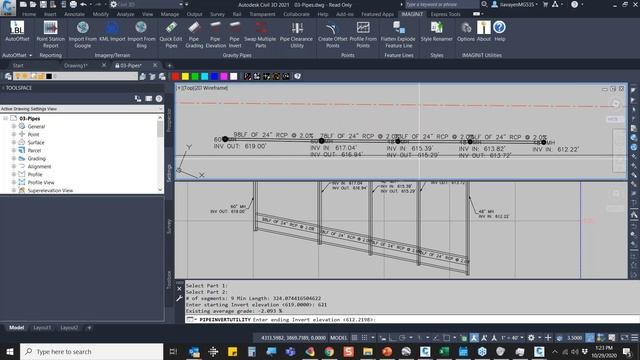Run the Pipe Grading tool
Viewport: 640px width, 360px height.
pos(194,35)
